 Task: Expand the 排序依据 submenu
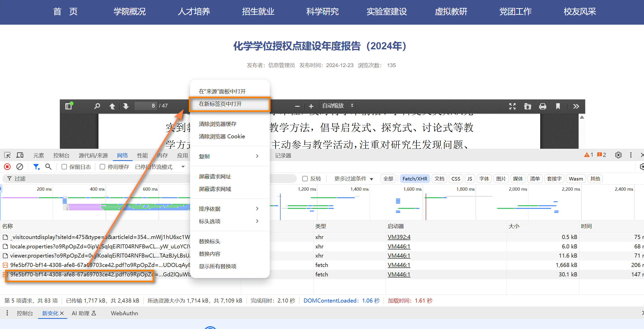coord(230,209)
